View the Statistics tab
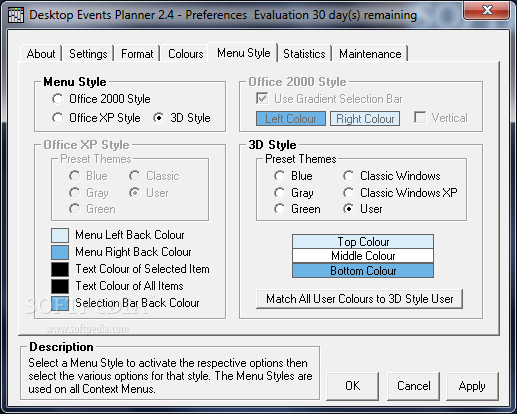Image resolution: width=517 pixels, height=414 pixels. [x=304, y=54]
